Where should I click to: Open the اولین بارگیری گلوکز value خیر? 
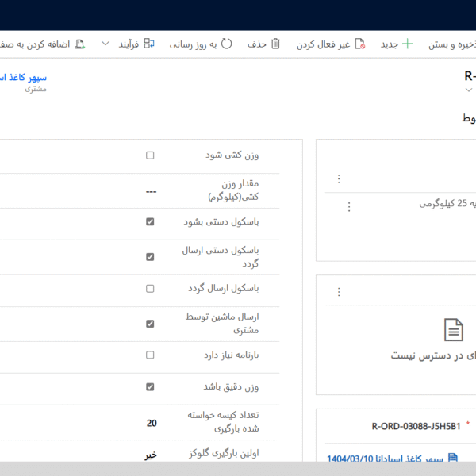[151, 455]
